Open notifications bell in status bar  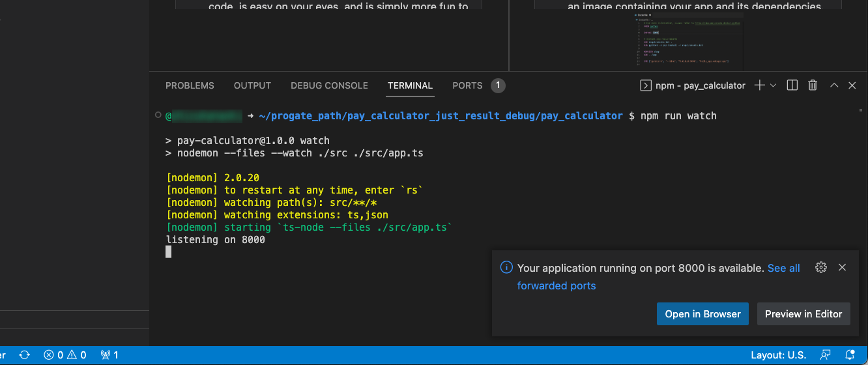[850, 355]
